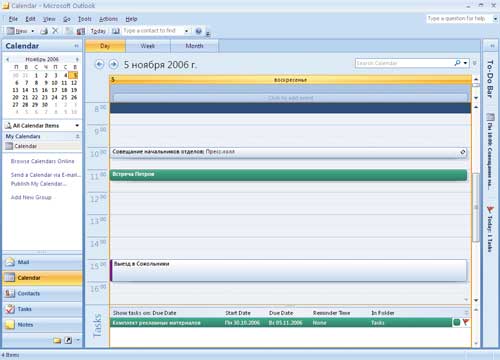Click the blue Help toolbar icon
The width and height of the screenshot is (500, 360).
click(199, 31)
